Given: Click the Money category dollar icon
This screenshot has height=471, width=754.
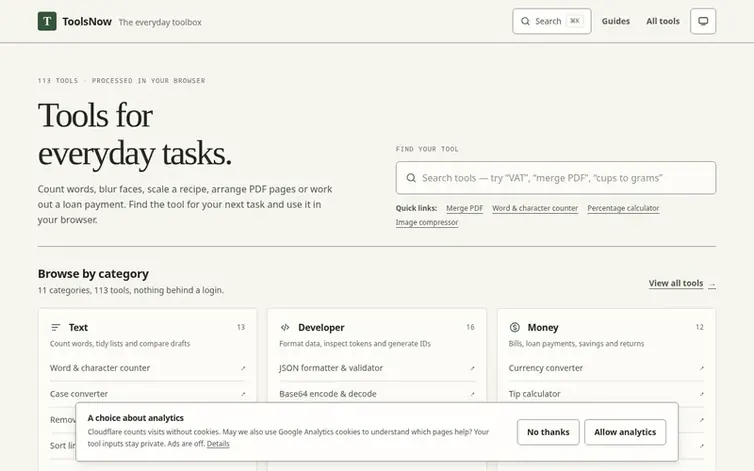Looking at the screenshot, I should click(515, 328).
